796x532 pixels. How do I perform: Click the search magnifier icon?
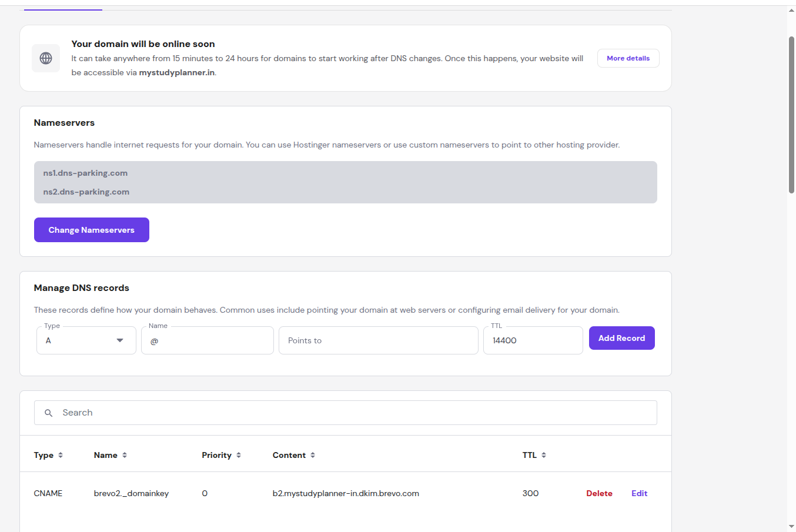[x=49, y=413]
